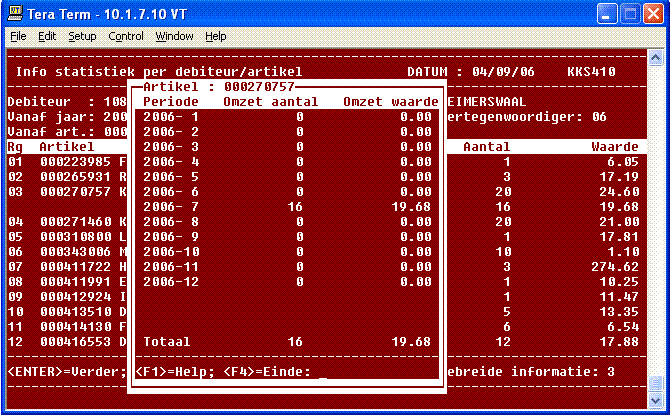Click the Totaal row in the popup
Viewport: 671px width, 415px height.
click(288, 341)
